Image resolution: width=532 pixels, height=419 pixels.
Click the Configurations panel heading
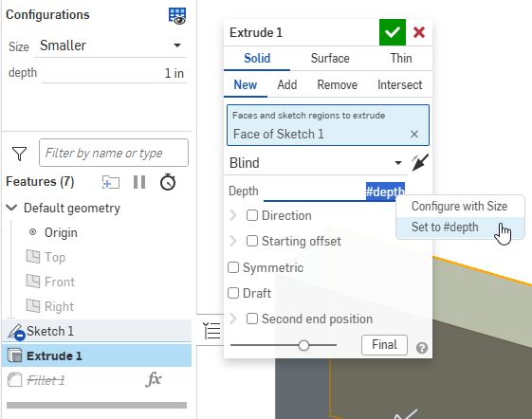[x=47, y=14]
